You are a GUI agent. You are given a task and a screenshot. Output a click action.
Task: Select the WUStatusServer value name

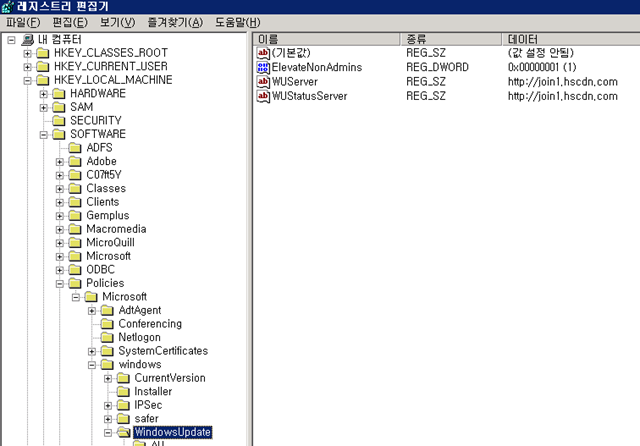pyautogui.click(x=309, y=96)
